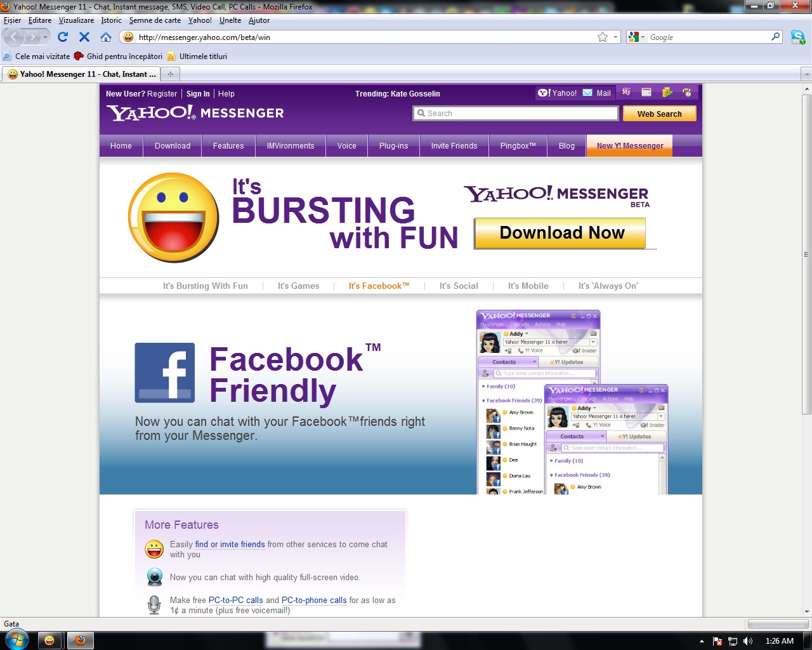Open the Semne de carte menu
Screen dimensions: 812x650
(155, 20)
